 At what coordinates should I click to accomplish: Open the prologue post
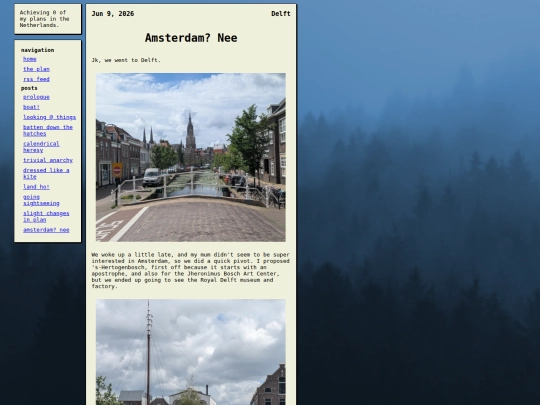(x=36, y=97)
